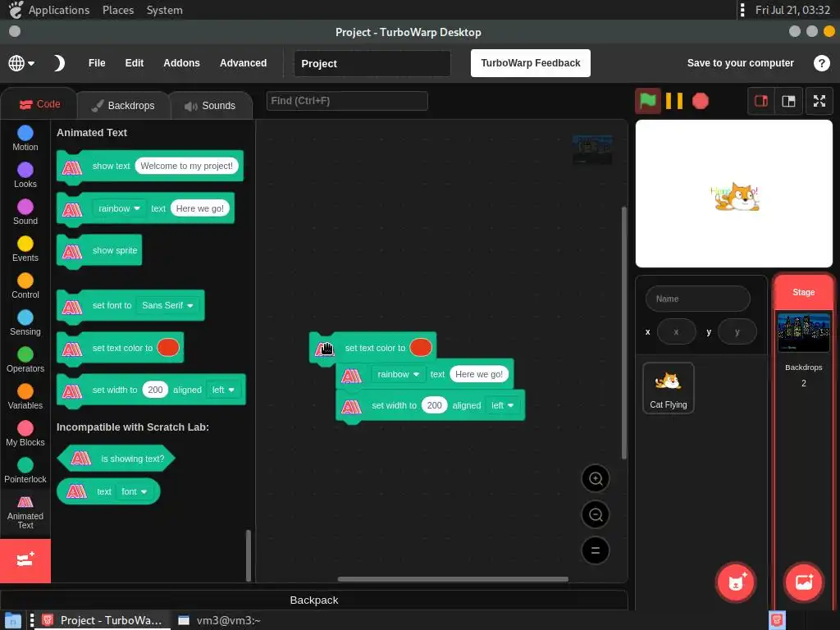Select the Code tab
Image resolution: width=840 pixels, height=630 pixels.
[39, 104]
